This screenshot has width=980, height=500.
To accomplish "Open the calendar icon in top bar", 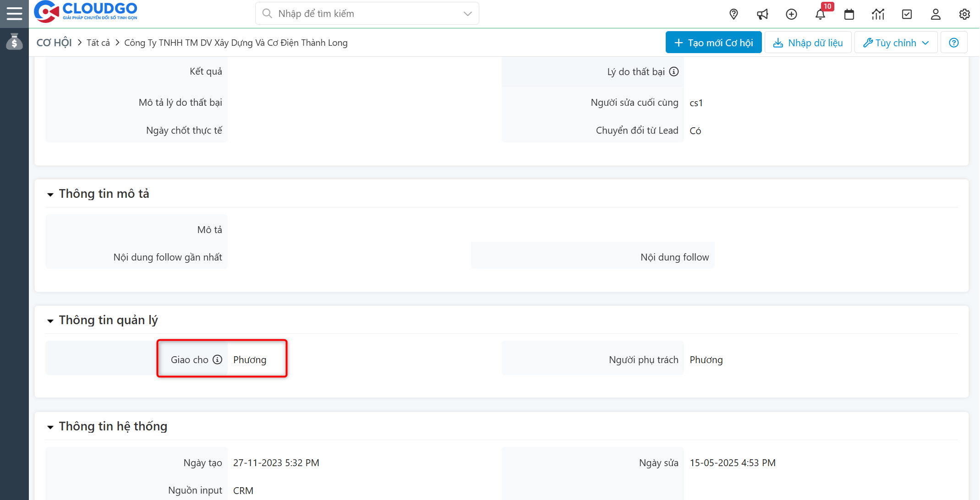I will click(849, 14).
